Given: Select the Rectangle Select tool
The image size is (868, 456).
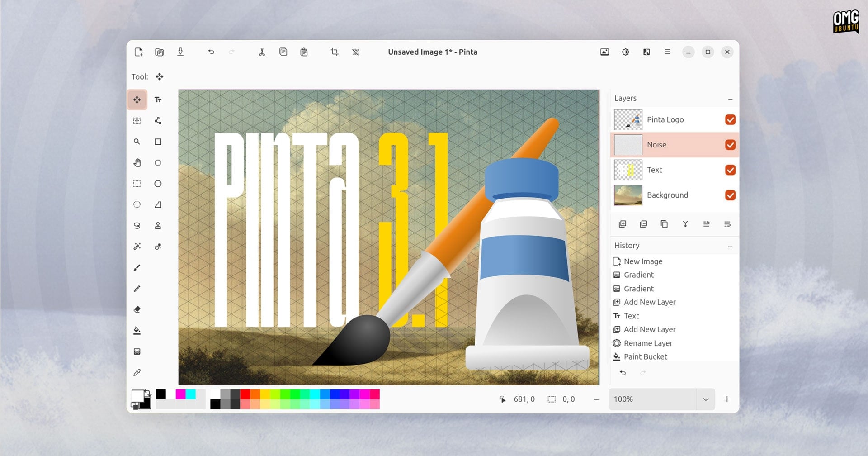Looking at the screenshot, I should [x=137, y=184].
